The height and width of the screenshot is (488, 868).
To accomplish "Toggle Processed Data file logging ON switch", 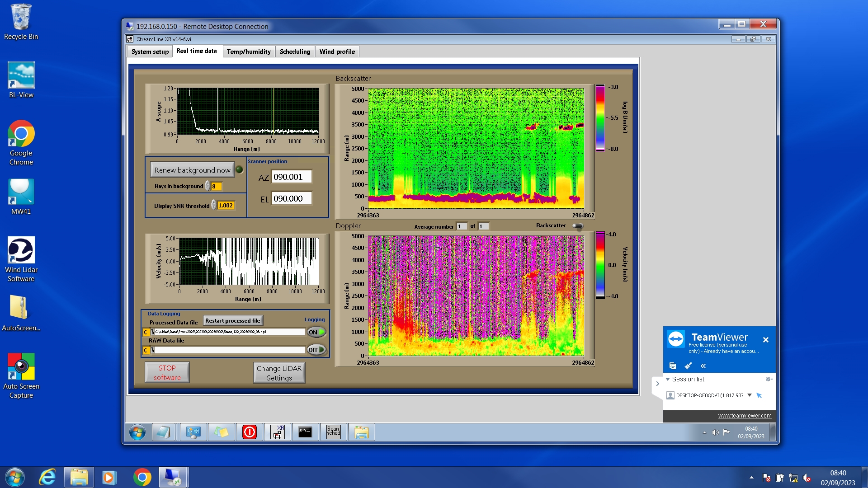I will pyautogui.click(x=316, y=332).
